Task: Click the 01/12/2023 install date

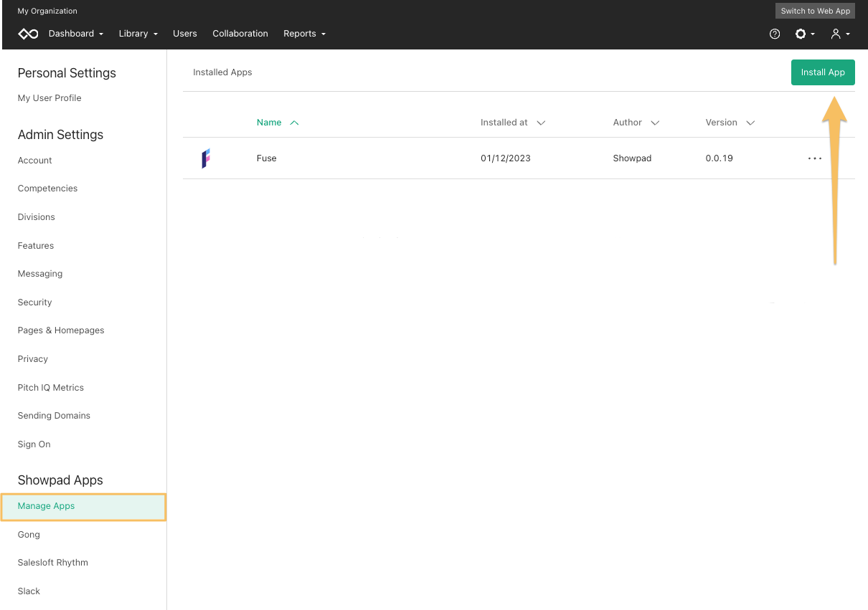Action: [506, 158]
